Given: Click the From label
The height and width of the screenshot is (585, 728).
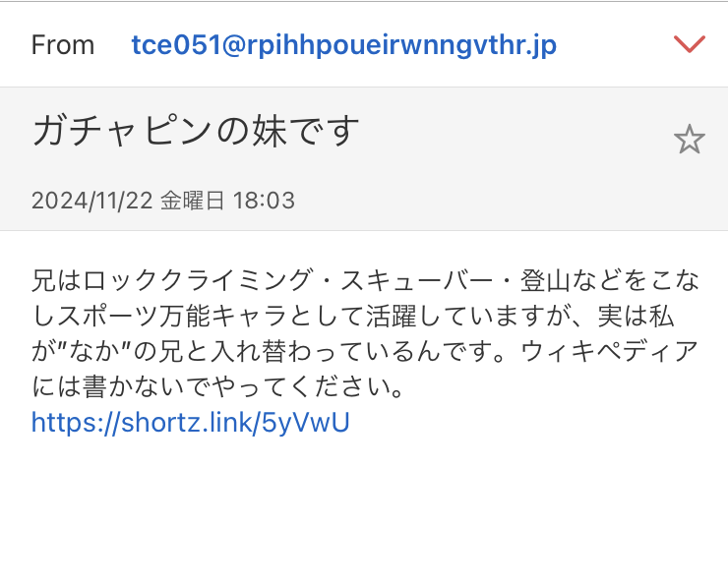Looking at the screenshot, I should click(x=63, y=45).
